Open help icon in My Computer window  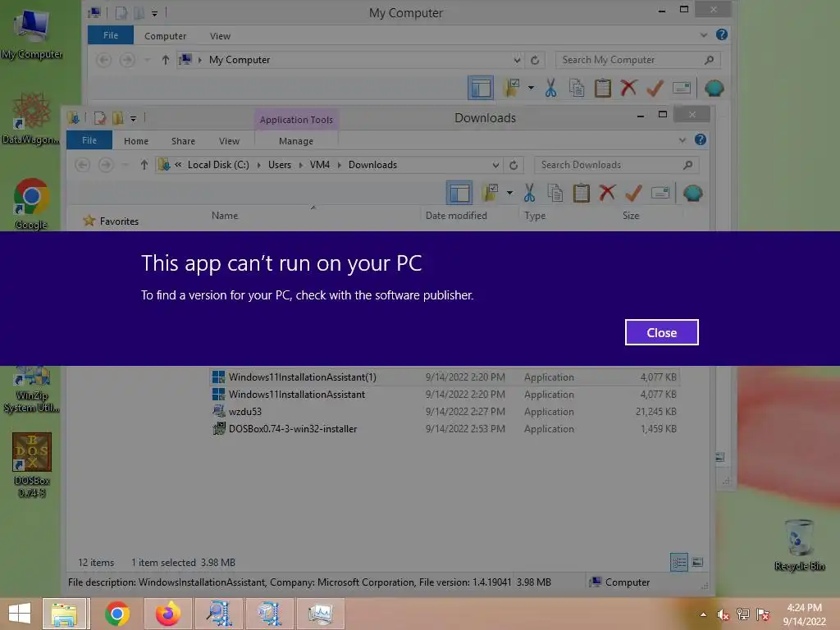coord(722,34)
